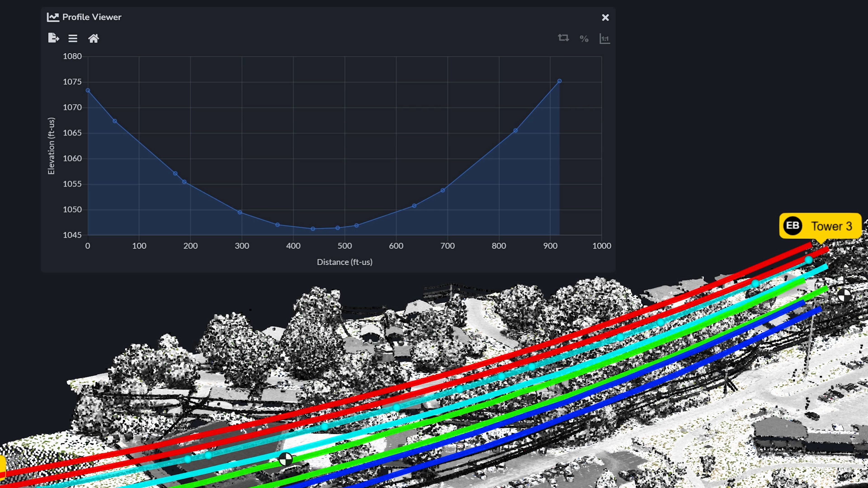Toggle percent slope display
This screenshot has width=868, height=488.
584,39
